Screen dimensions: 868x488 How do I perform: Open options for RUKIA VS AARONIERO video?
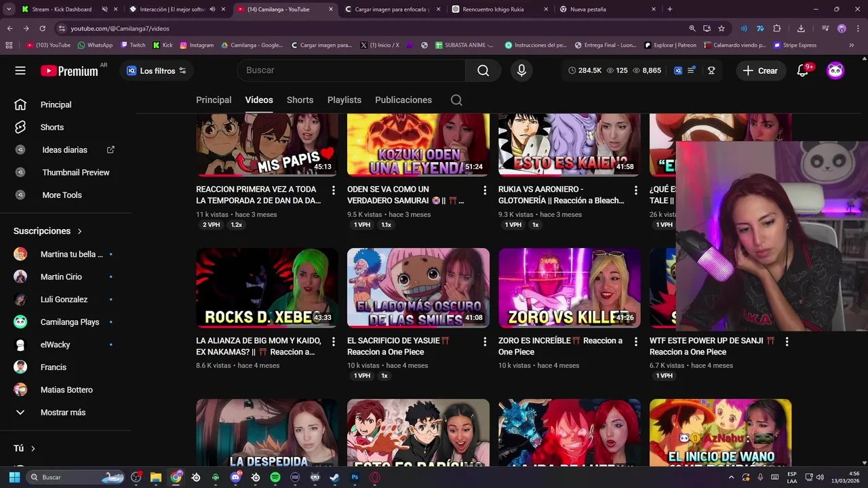(635, 190)
